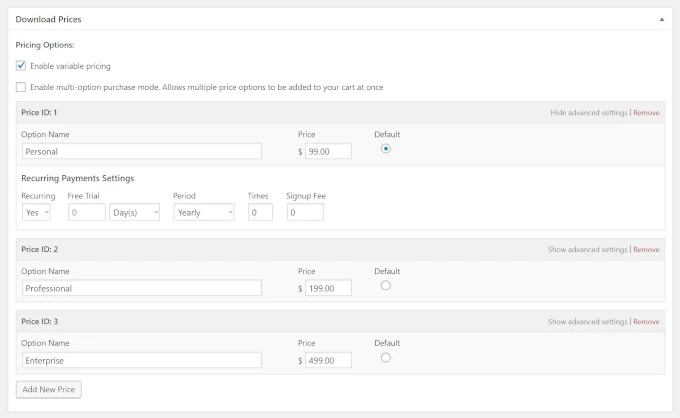Open the Free Trial Day(s) unit dropdown
The image size is (680, 418).
134,212
